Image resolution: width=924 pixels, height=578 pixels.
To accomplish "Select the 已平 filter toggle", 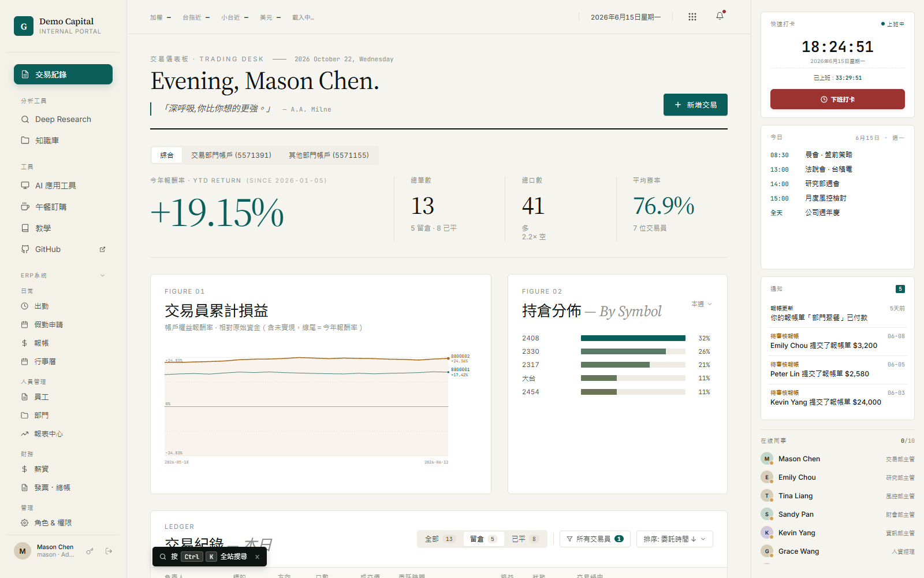I will pos(525,539).
